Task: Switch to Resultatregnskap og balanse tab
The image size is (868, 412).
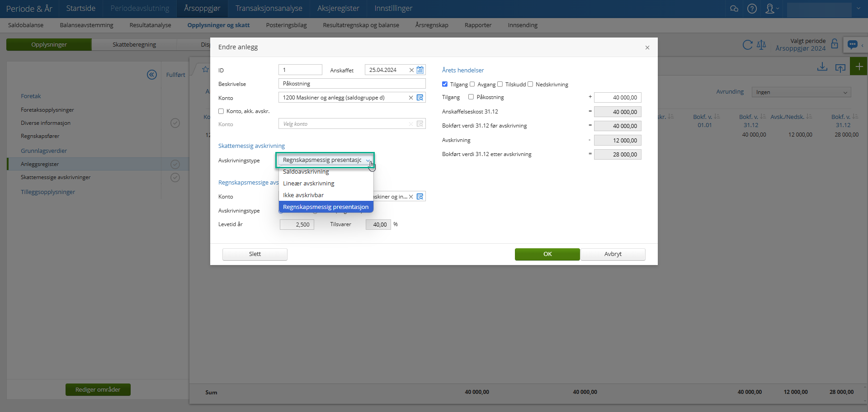Action: [361, 25]
